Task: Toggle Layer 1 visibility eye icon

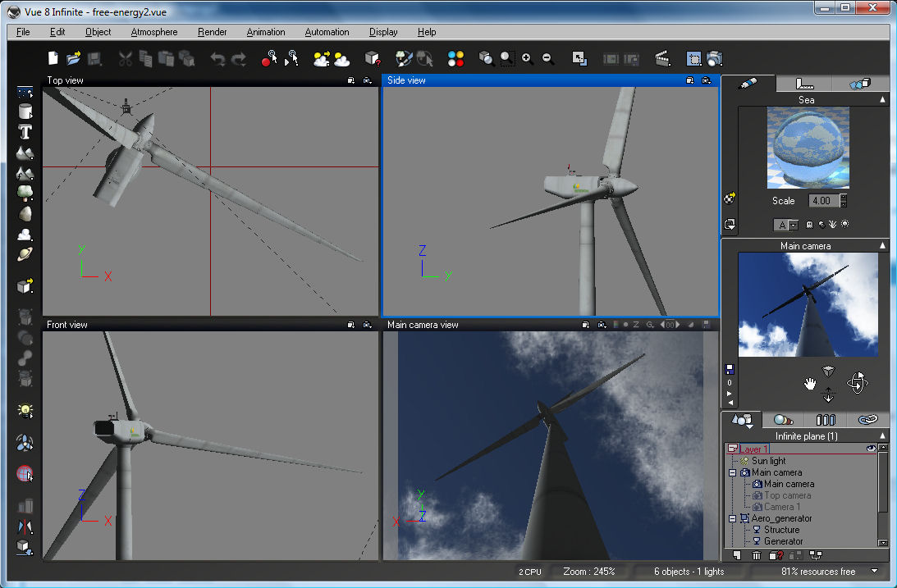Action: (872, 449)
